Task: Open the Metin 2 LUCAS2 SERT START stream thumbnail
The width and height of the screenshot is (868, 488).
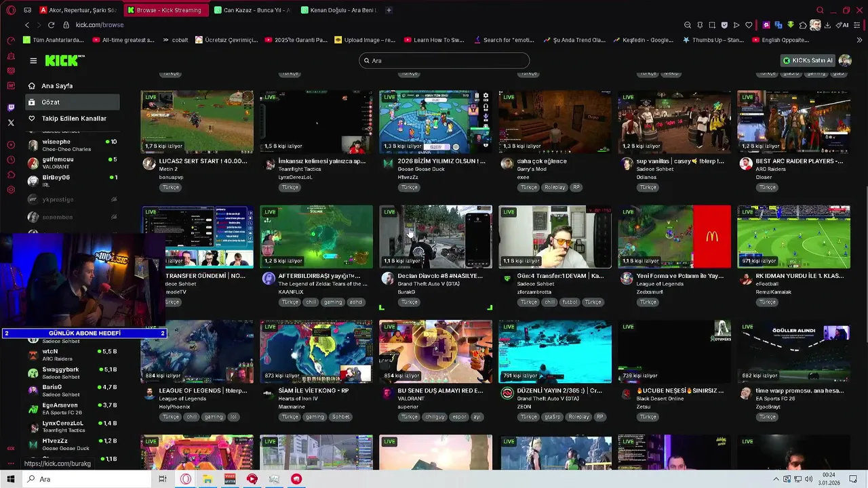Action: click(x=197, y=122)
